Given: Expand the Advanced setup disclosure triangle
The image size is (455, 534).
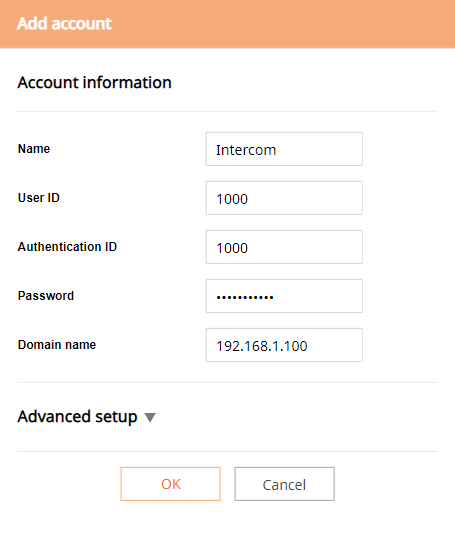Looking at the screenshot, I should (150, 417).
